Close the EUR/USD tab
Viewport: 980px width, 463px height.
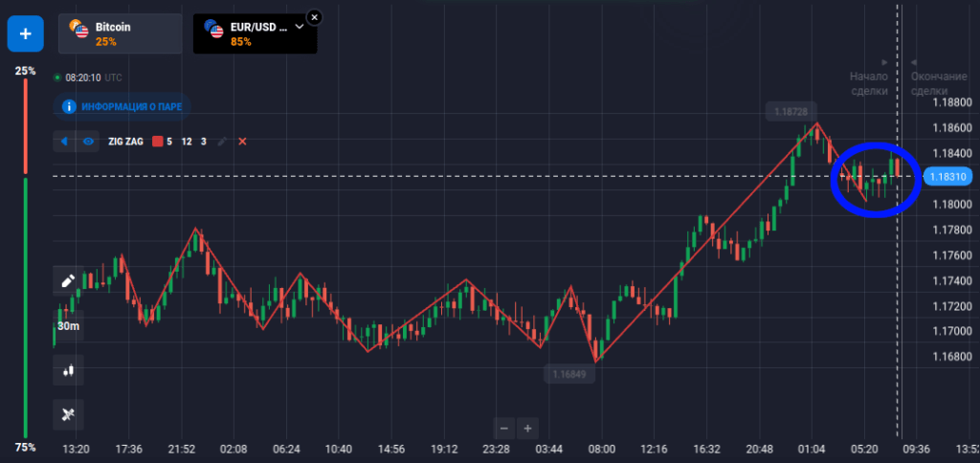(x=317, y=16)
